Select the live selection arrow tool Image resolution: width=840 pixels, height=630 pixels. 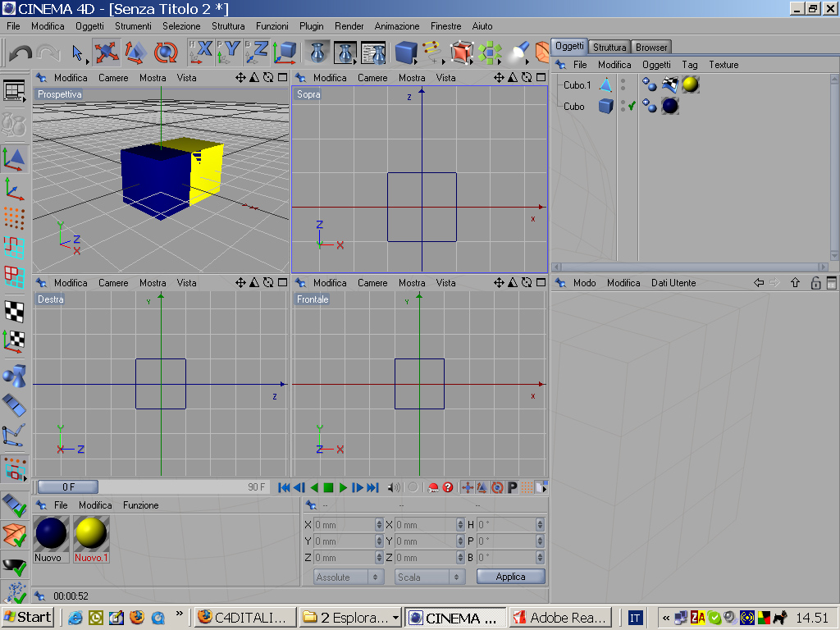[78, 52]
